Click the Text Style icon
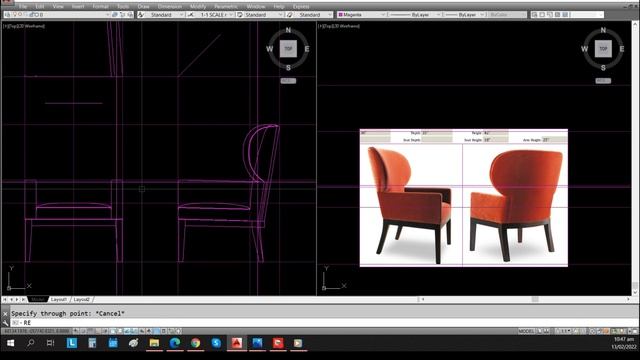This screenshot has width=640, height=360. [x=141, y=15]
